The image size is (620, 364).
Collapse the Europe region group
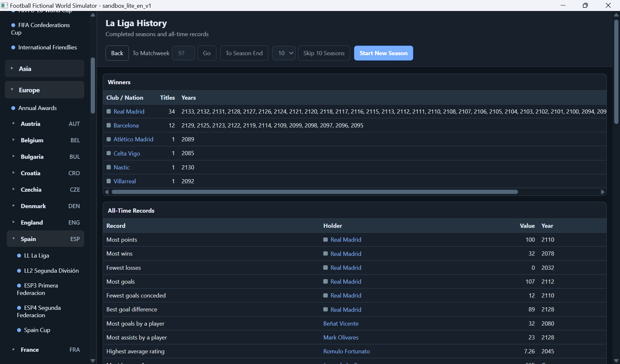pos(45,90)
